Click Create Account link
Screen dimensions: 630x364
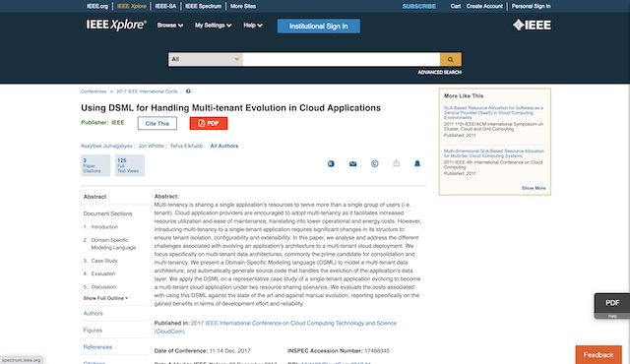coord(484,6)
